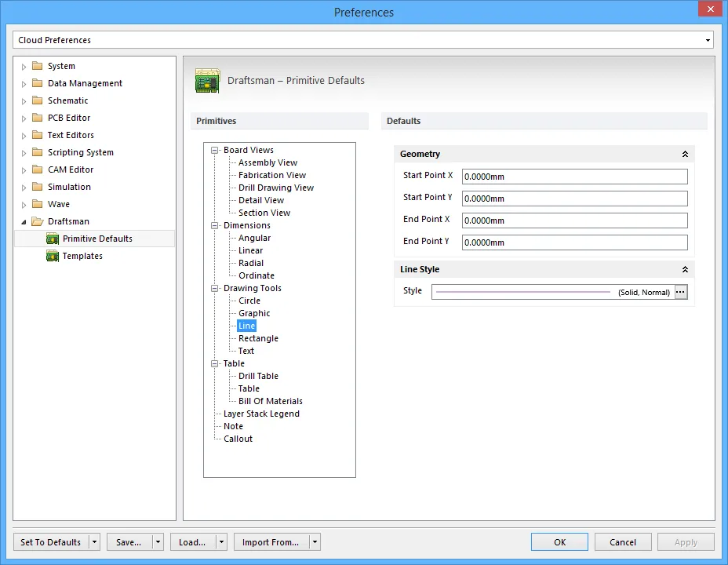Select Detail View primitive

point(261,200)
